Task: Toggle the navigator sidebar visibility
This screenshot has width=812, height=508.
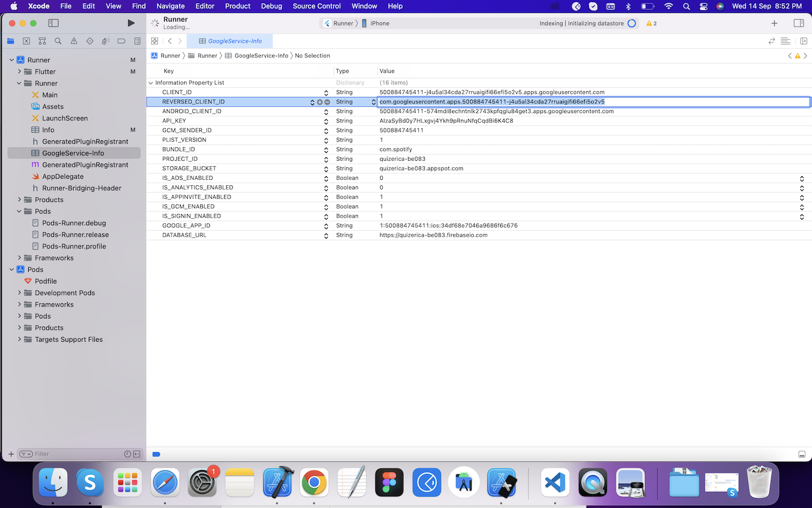Action: pyautogui.click(x=53, y=23)
